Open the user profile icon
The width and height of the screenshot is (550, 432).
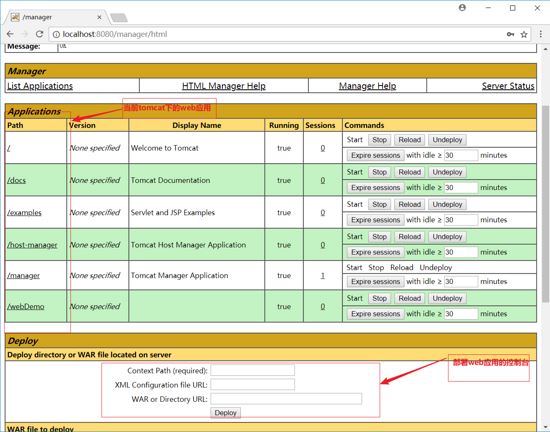point(462,8)
